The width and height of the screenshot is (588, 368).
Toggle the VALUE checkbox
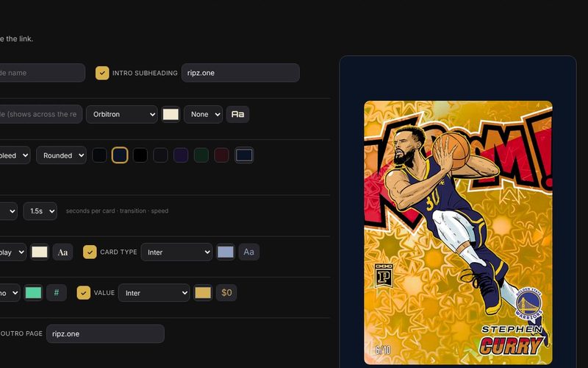83,292
